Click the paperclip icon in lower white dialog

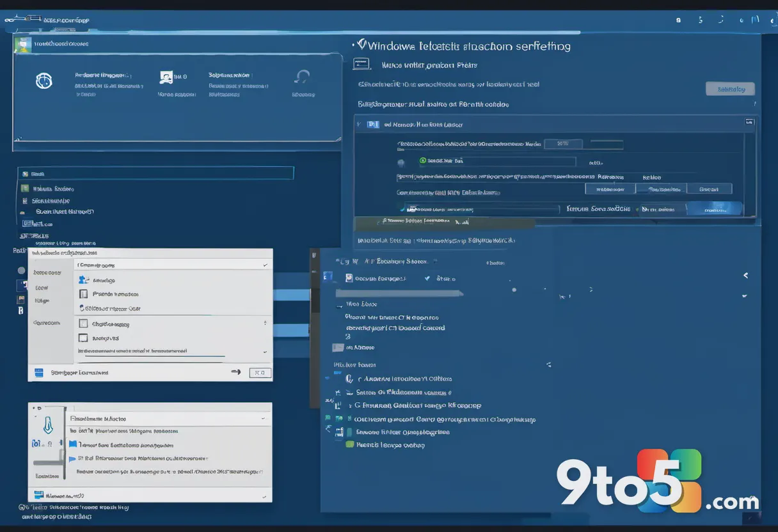[48, 425]
